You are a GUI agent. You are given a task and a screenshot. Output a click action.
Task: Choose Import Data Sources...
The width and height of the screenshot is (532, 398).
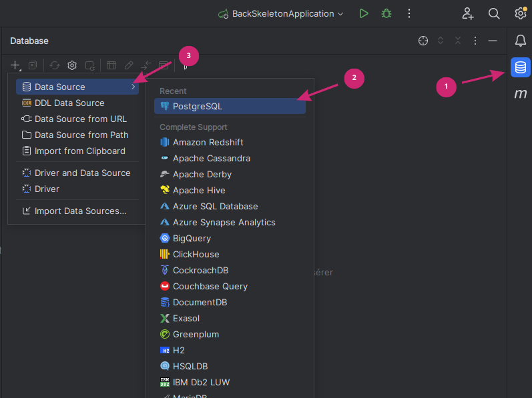pyautogui.click(x=77, y=211)
